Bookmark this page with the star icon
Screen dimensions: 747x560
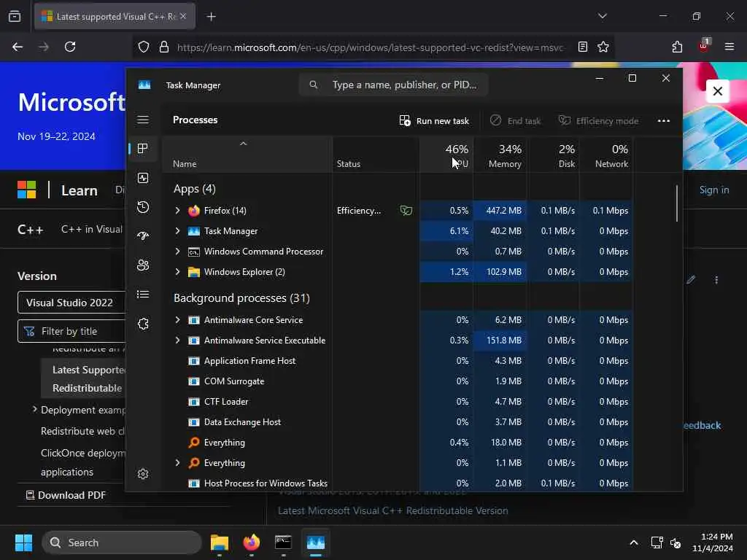pyautogui.click(x=603, y=47)
